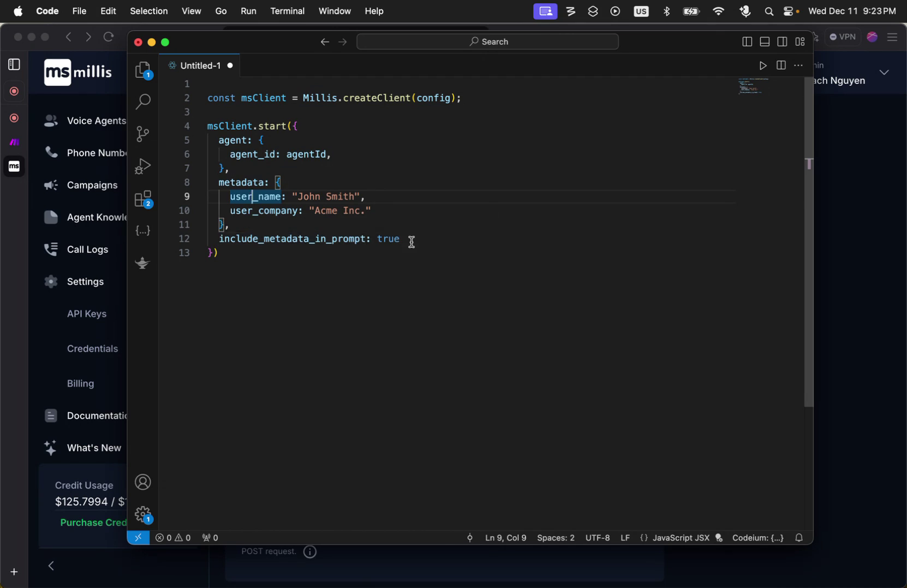The height and width of the screenshot is (588, 907).
Task: Open the Run and Debug view
Action: [x=142, y=166]
